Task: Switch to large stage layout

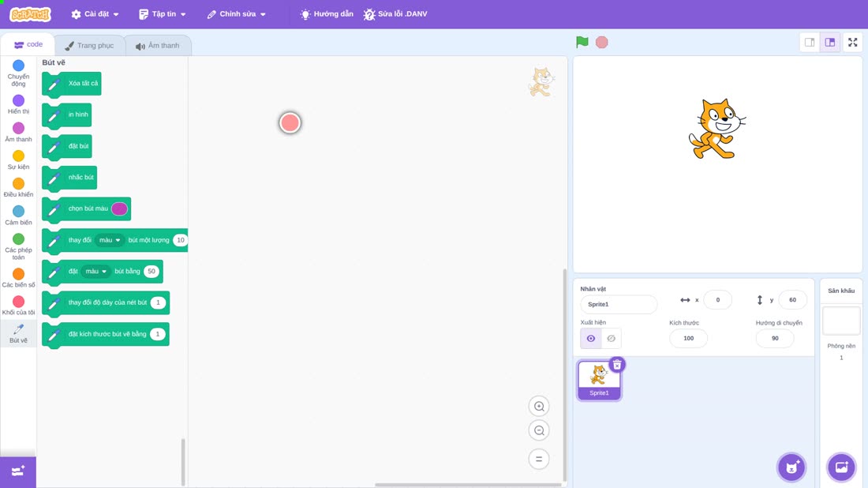Action: click(x=830, y=42)
